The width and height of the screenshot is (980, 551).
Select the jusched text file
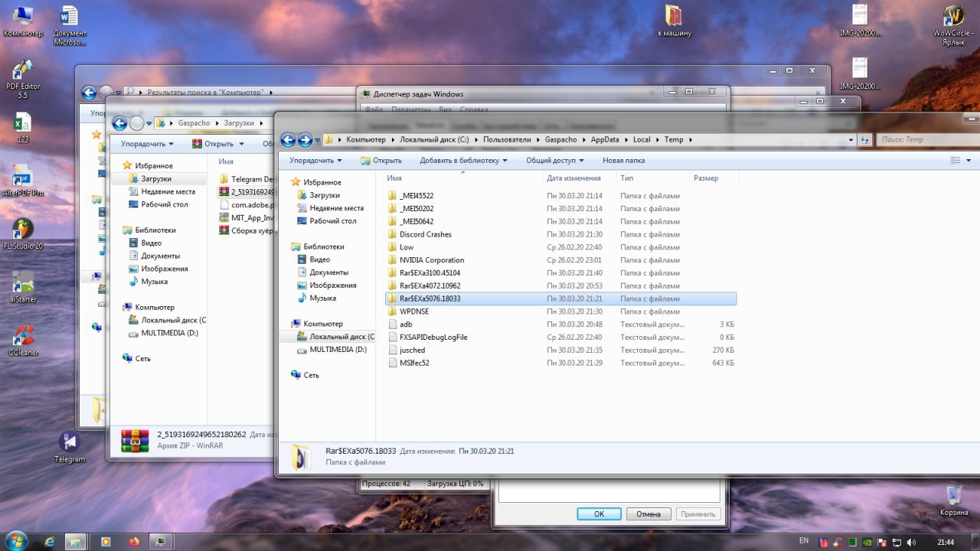[412, 350]
